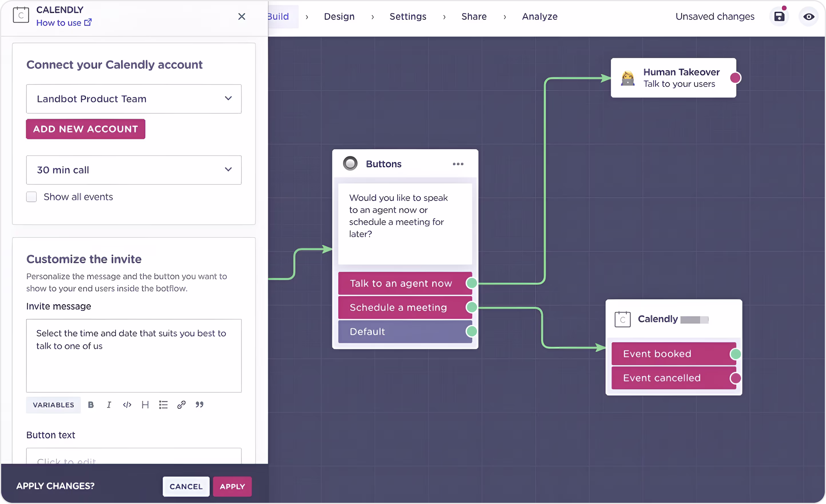Click the Calendly calendar icon in panel header

(21, 15)
